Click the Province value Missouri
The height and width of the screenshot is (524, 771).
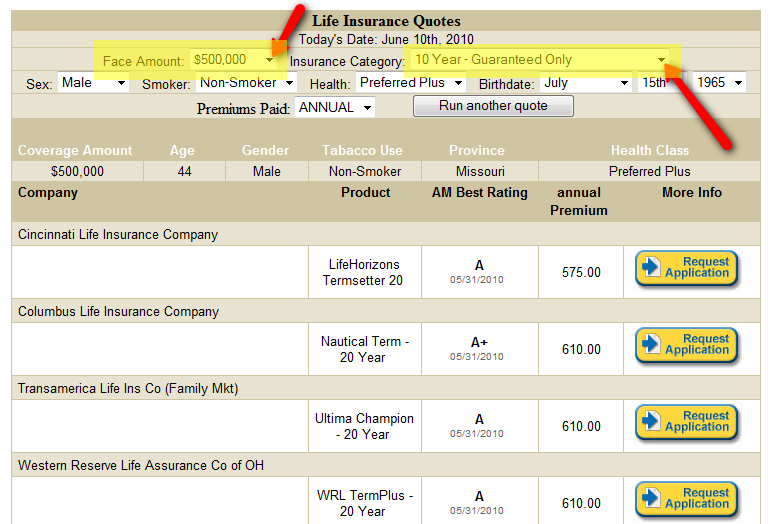(480, 172)
